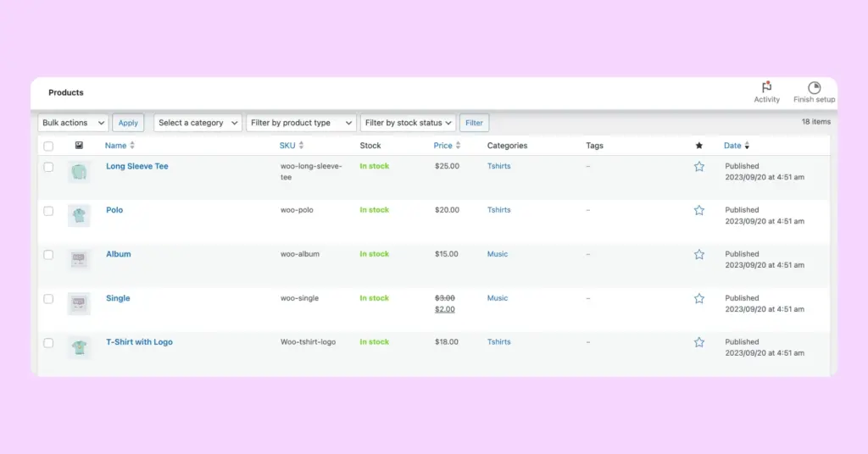Open the Bulk actions dropdown
The image size is (868, 454).
point(74,123)
